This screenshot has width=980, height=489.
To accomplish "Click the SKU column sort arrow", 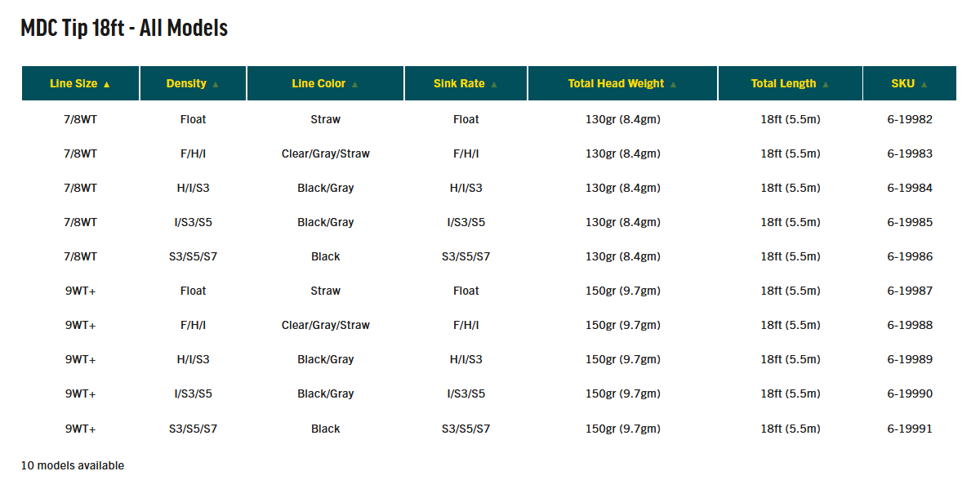I will pos(924,84).
